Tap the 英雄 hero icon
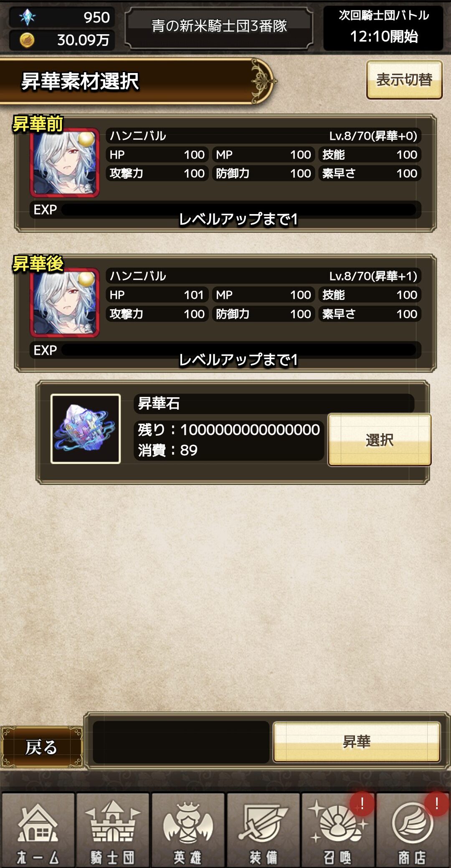This screenshot has width=451, height=868. (188, 830)
